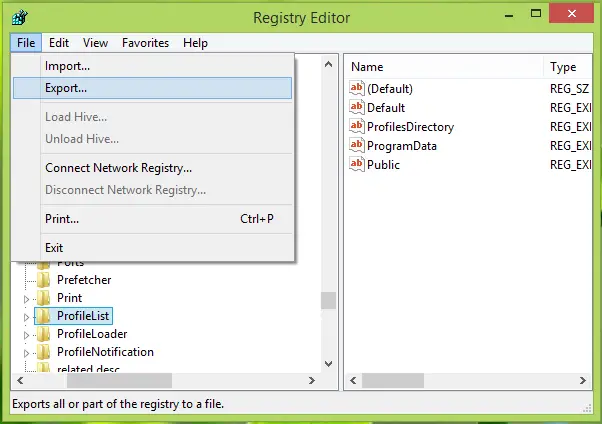Select the ProfileLoader tree key
Image resolution: width=602 pixels, height=424 pixels.
click(92, 334)
